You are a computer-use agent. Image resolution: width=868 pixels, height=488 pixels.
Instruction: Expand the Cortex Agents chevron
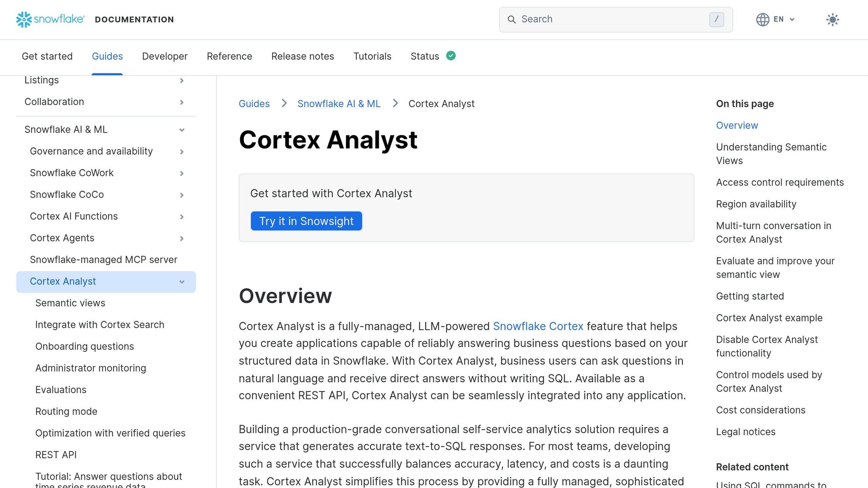[182, 238]
